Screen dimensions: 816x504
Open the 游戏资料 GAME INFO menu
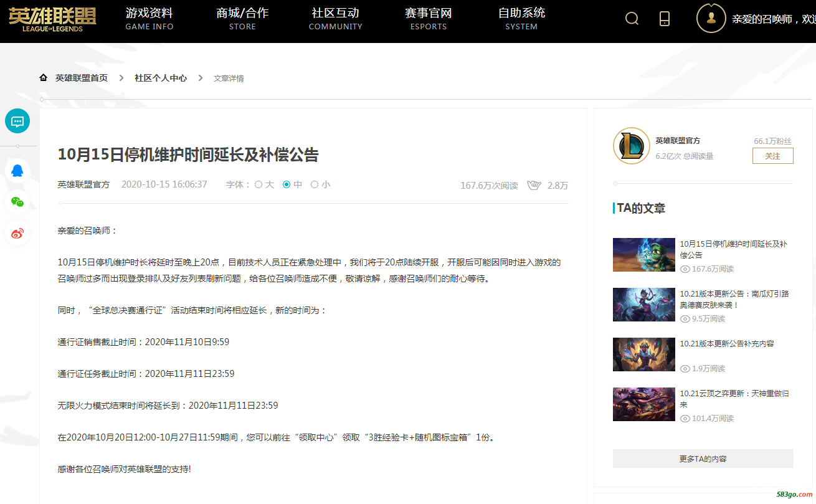(149, 19)
